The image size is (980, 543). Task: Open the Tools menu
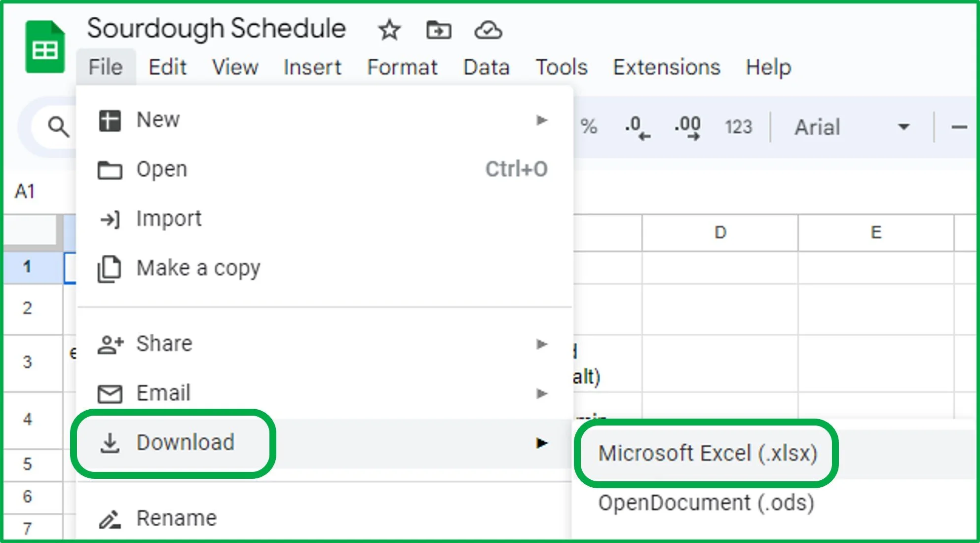click(x=562, y=67)
